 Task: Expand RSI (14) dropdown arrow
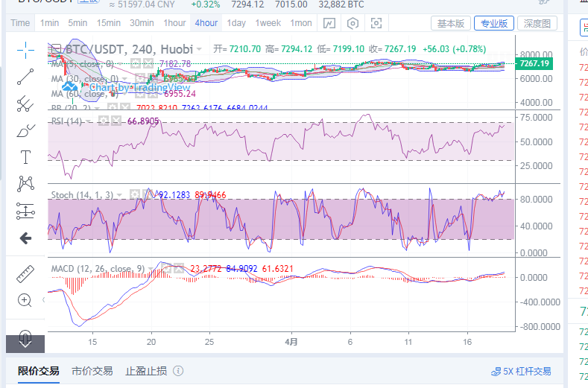(88, 121)
